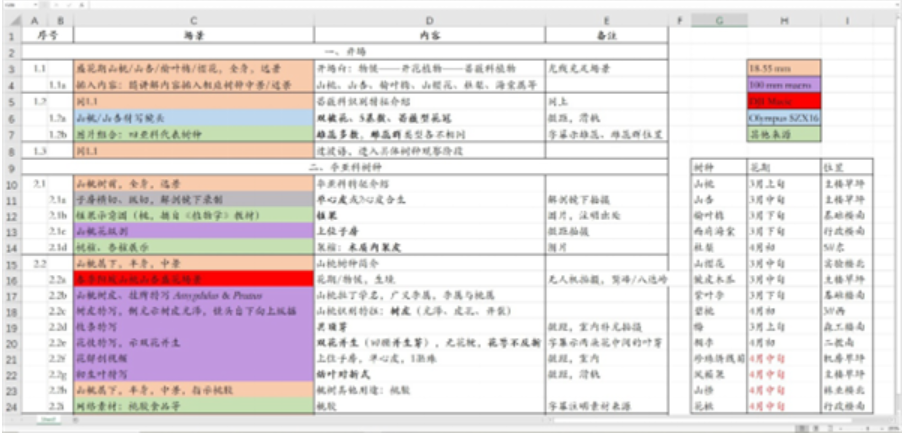Select the '紫叶李' species cell
907x436 pixels.
[x=719, y=295]
